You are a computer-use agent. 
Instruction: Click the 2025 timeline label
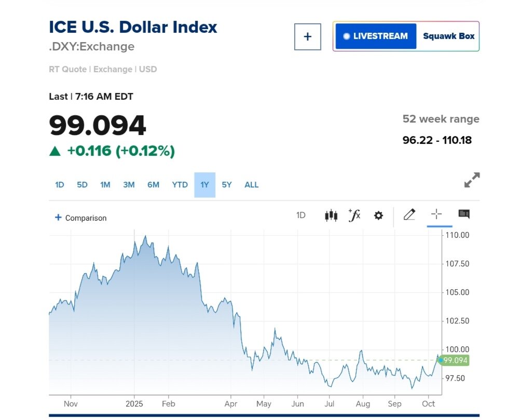(x=134, y=403)
